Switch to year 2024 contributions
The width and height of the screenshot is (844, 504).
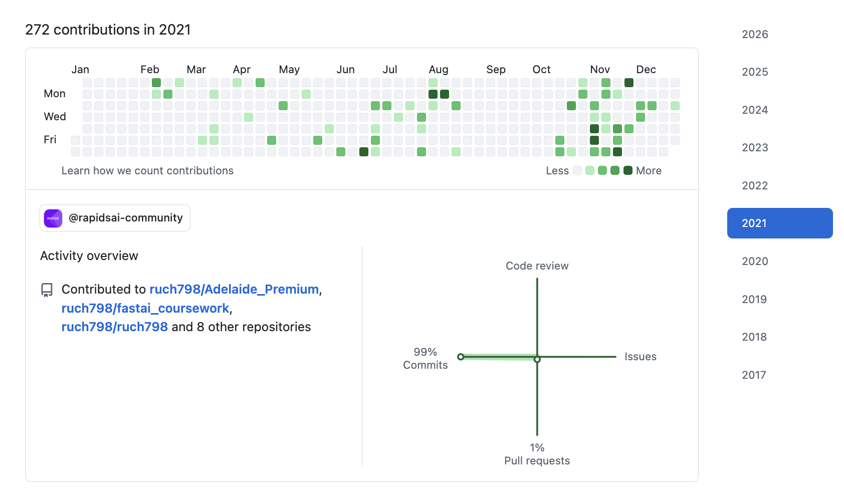[755, 110]
